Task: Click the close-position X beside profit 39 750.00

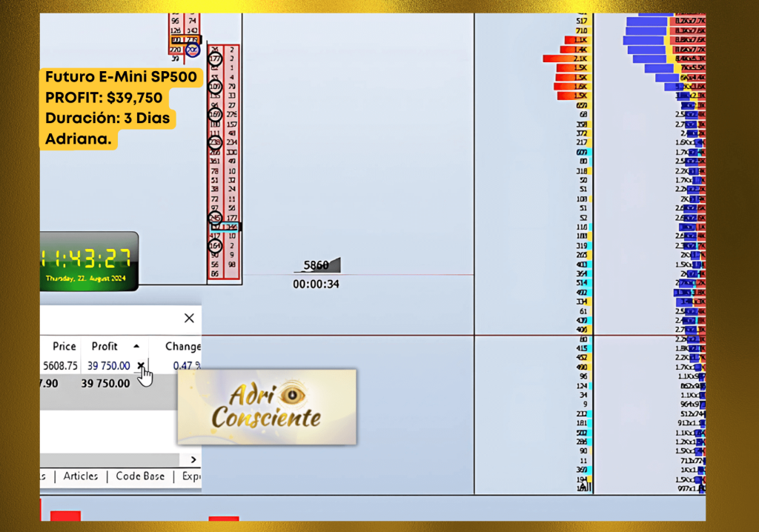Action: tap(141, 365)
